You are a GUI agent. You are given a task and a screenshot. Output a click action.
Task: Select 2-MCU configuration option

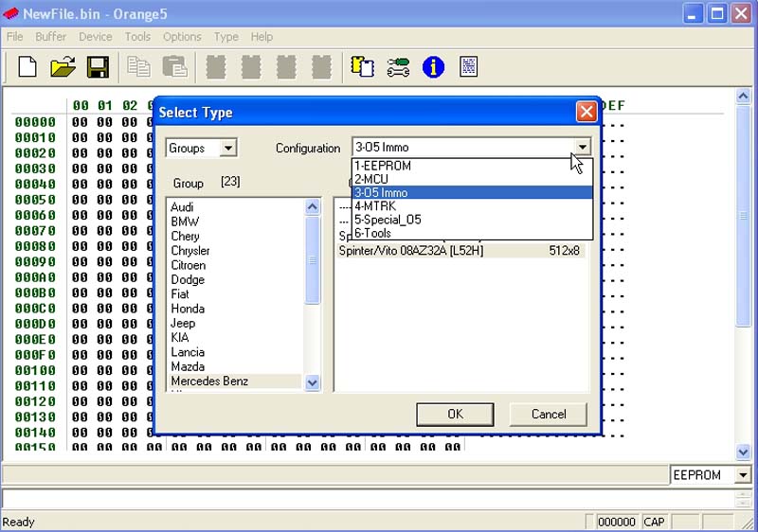pos(472,179)
